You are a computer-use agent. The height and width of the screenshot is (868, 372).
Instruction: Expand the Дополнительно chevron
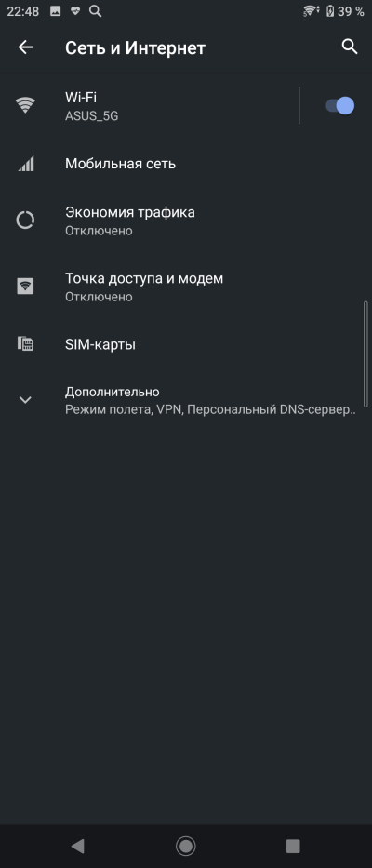click(x=25, y=400)
